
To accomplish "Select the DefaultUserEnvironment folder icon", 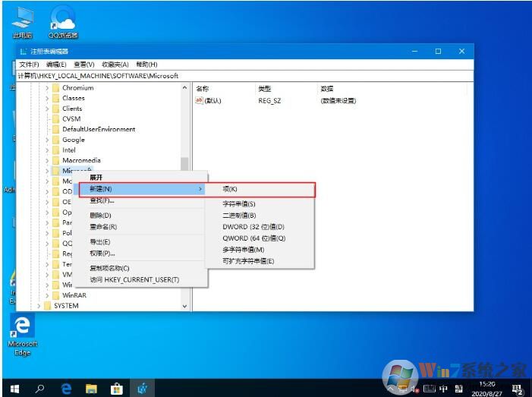I will pos(56,129).
